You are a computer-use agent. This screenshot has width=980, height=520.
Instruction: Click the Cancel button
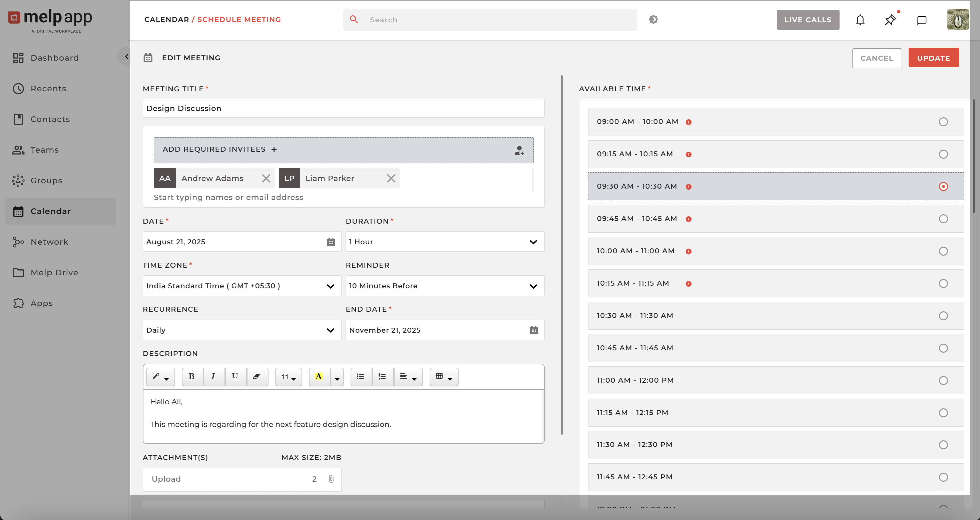[x=877, y=58]
